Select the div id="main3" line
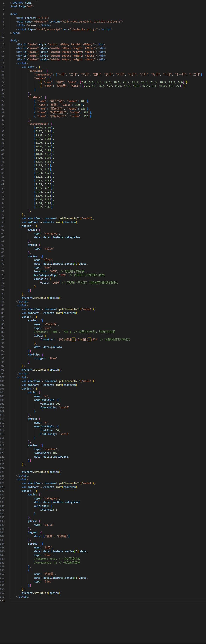Viewport: 206px width, 644px height. pos(61,52)
